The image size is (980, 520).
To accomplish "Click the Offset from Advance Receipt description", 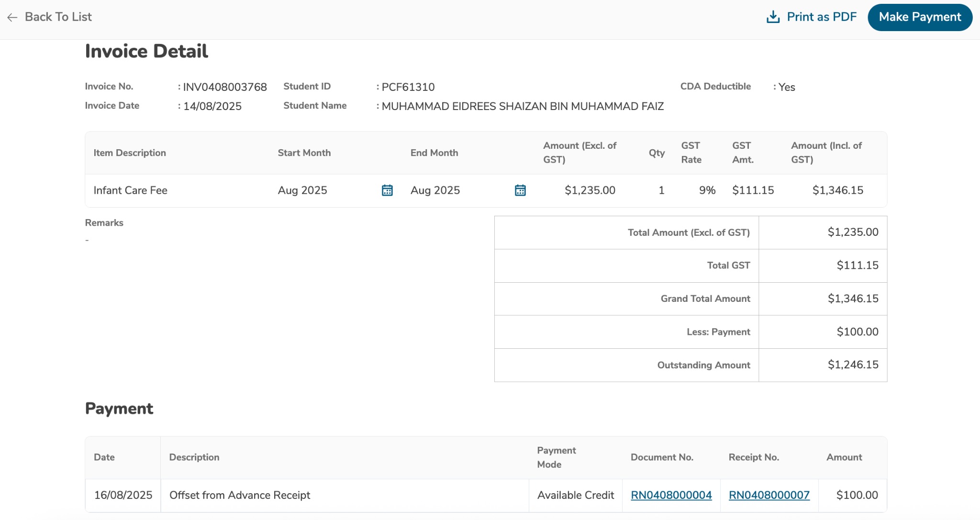I will [240, 495].
